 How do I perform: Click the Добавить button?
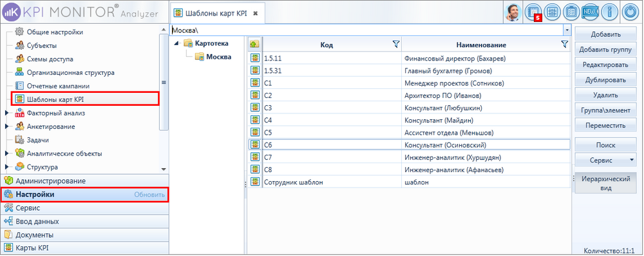[605, 34]
